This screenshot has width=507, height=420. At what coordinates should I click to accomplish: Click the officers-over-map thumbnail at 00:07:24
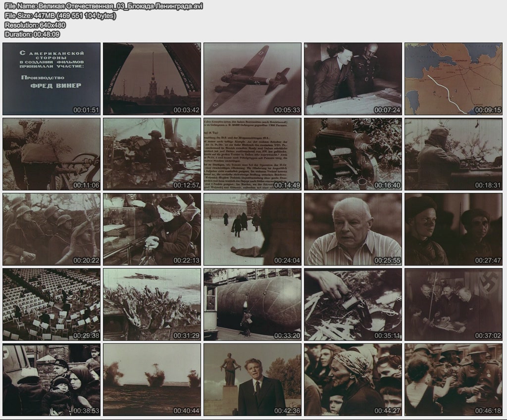[x=353, y=79]
